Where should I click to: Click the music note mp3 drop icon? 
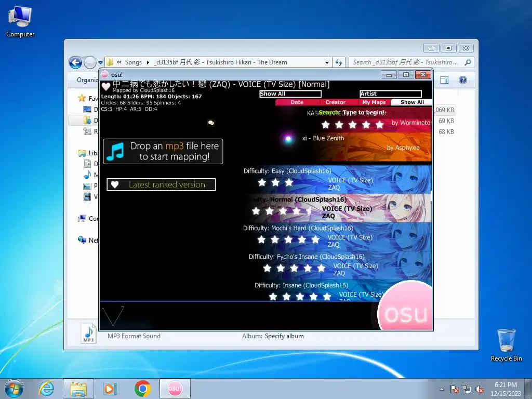pyautogui.click(x=115, y=151)
